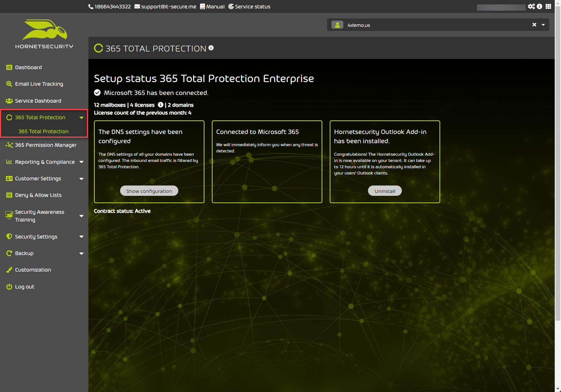Expand the Reporting & Compliance menu

pos(81,162)
